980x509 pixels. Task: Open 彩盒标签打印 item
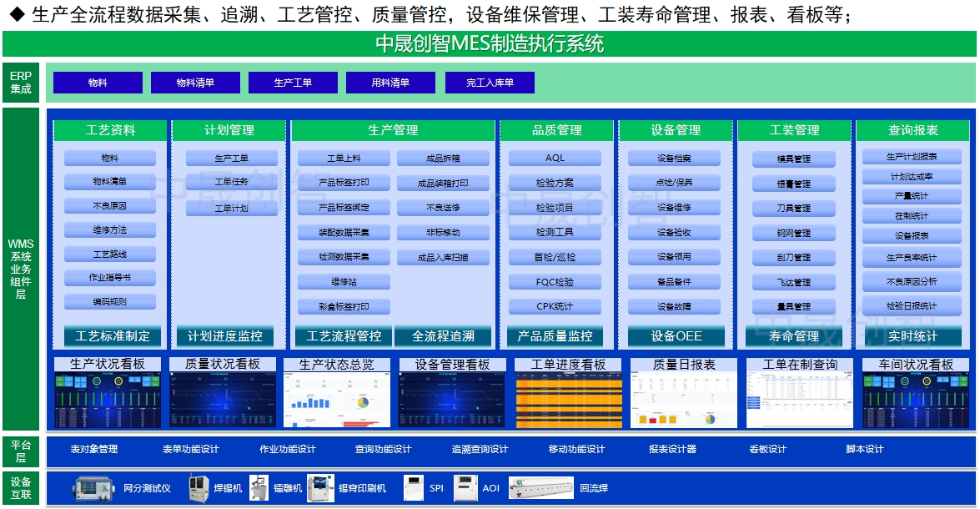pyautogui.click(x=344, y=306)
